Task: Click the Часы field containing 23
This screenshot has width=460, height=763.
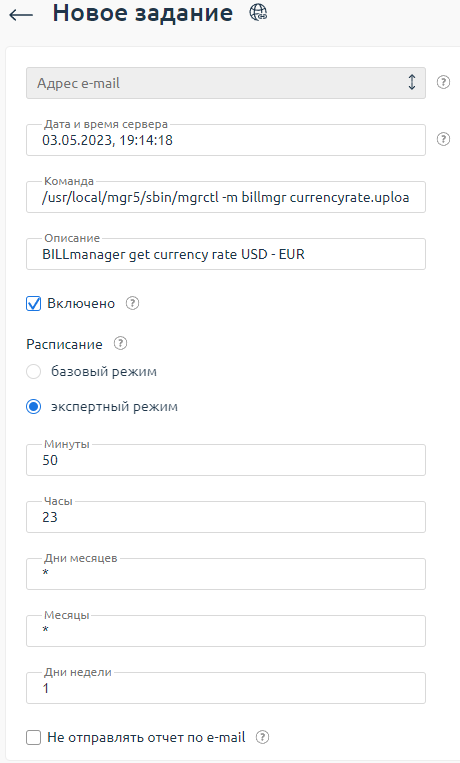Action: coord(226,517)
